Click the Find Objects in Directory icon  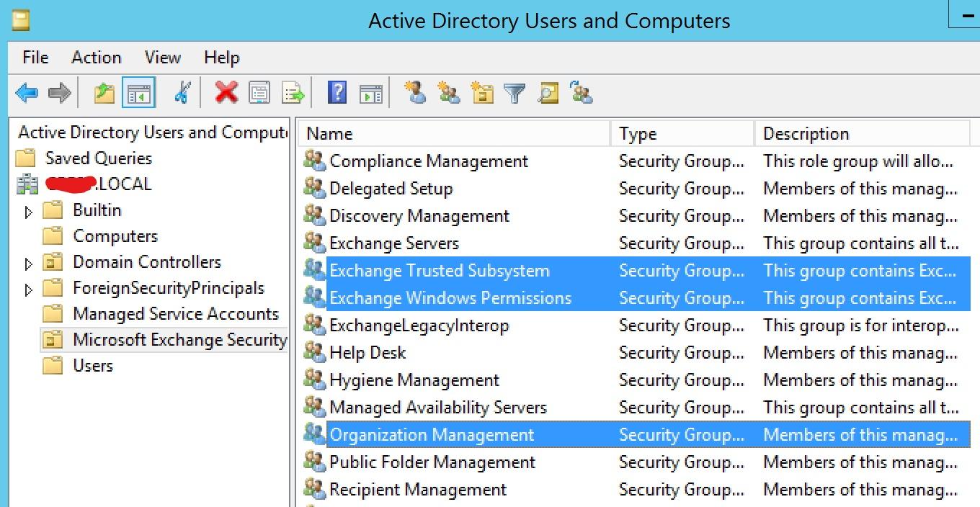tap(548, 92)
